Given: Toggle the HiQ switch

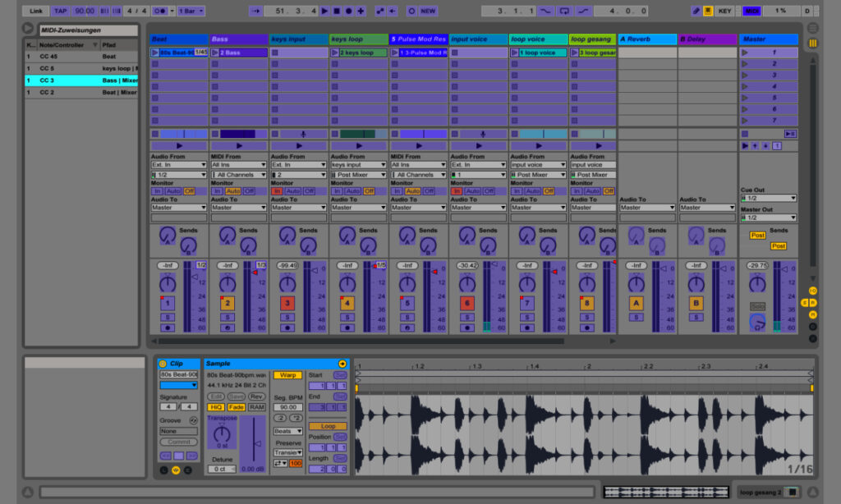Looking at the screenshot, I should pyautogui.click(x=216, y=407).
